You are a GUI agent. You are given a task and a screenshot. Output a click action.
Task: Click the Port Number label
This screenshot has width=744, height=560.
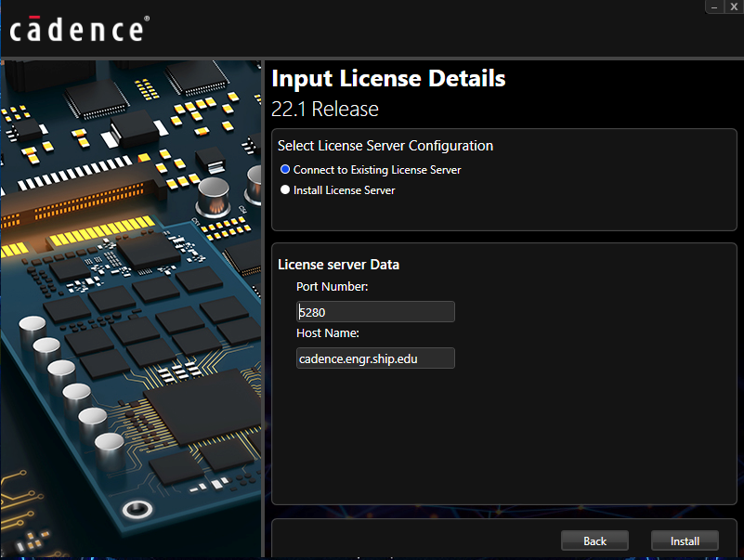coord(333,287)
